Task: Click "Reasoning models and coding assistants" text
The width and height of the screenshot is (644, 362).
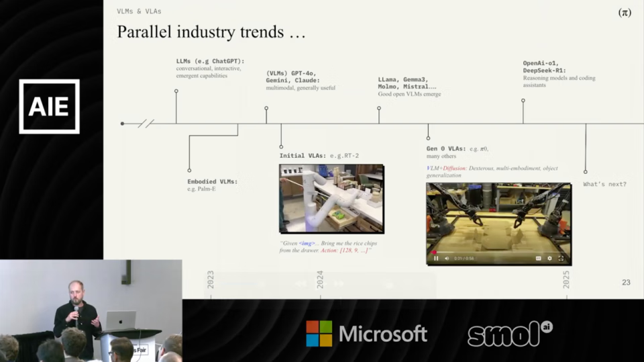Action: click(x=559, y=81)
